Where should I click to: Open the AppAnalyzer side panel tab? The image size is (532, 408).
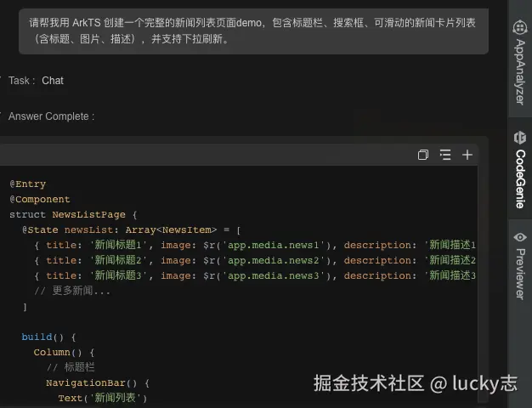click(520, 62)
